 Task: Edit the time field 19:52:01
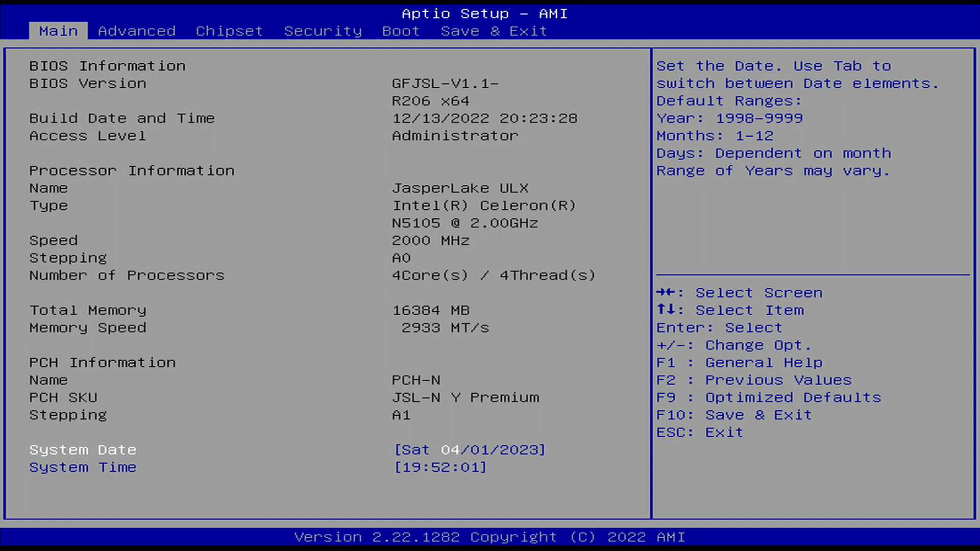440,467
